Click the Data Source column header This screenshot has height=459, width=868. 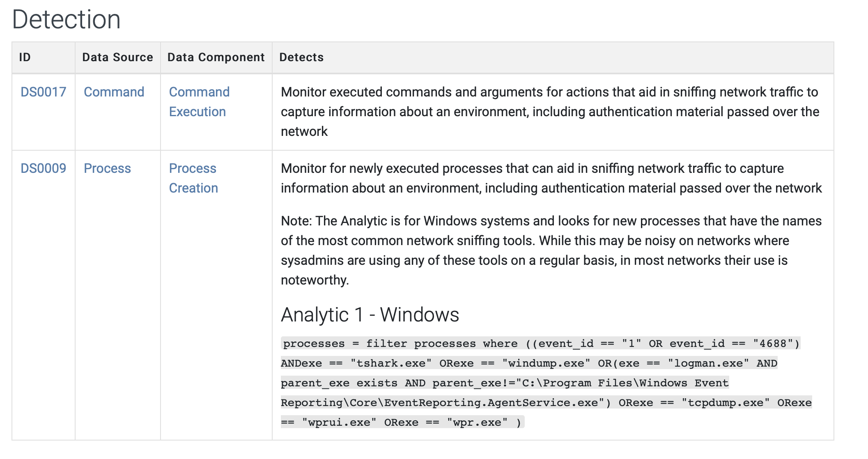[117, 57]
